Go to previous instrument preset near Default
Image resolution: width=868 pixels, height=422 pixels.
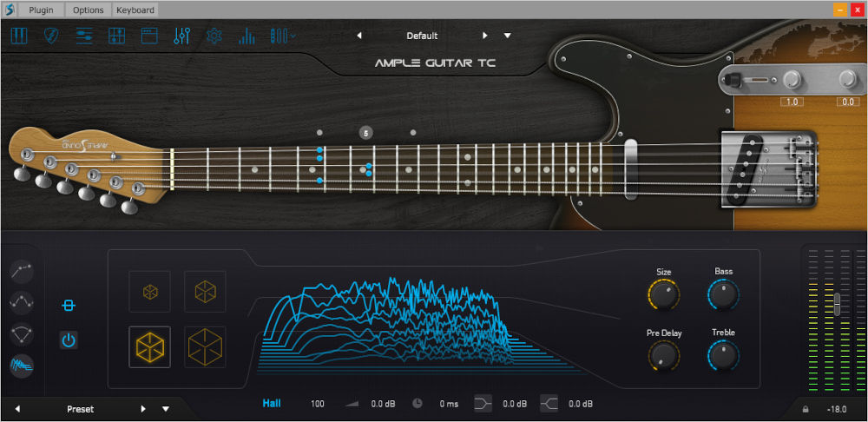(359, 36)
